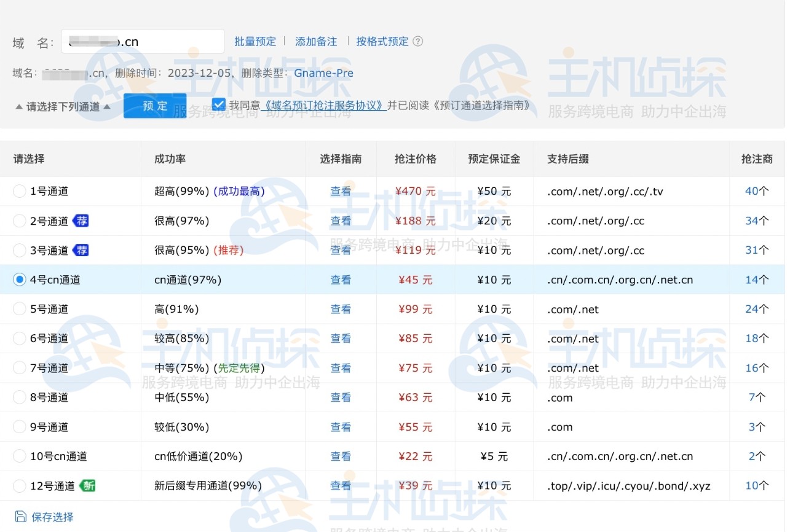Click the Gname-Pre deletion type link
The height and width of the screenshot is (532, 790).
click(x=323, y=73)
